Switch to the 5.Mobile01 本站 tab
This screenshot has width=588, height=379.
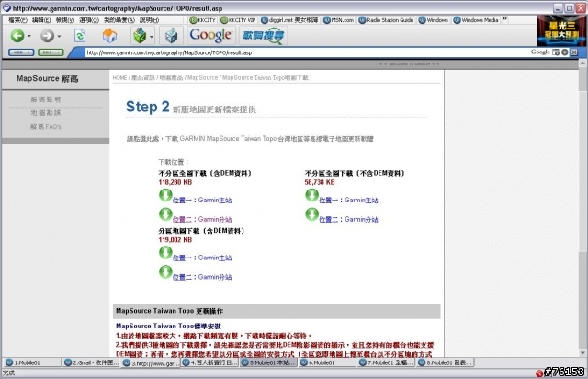[x=268, y=362]
